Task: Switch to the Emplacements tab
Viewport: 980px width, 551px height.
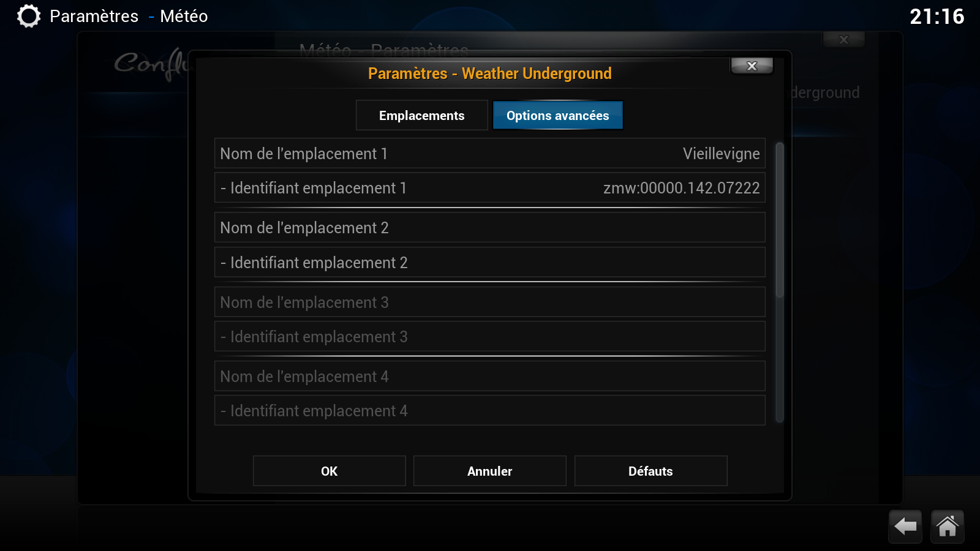Action: pos(421,116)
